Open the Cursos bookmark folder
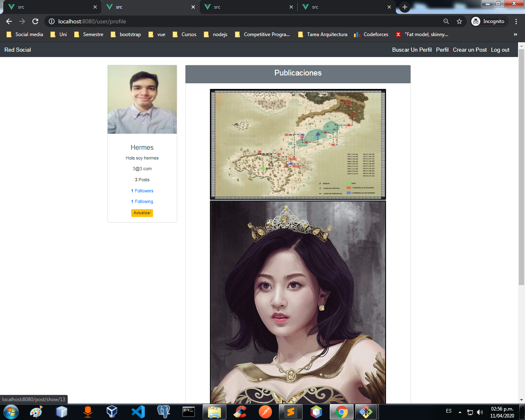 click(185, 34)
